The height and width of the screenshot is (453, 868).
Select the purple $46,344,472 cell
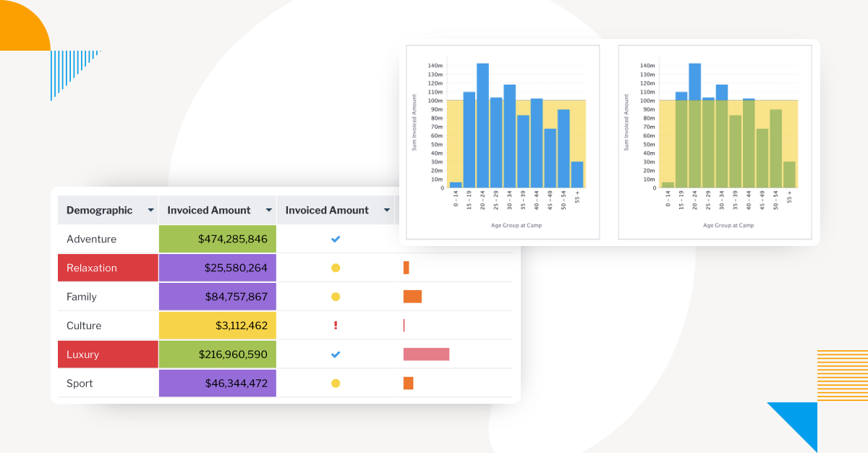[x=217, y=384]
